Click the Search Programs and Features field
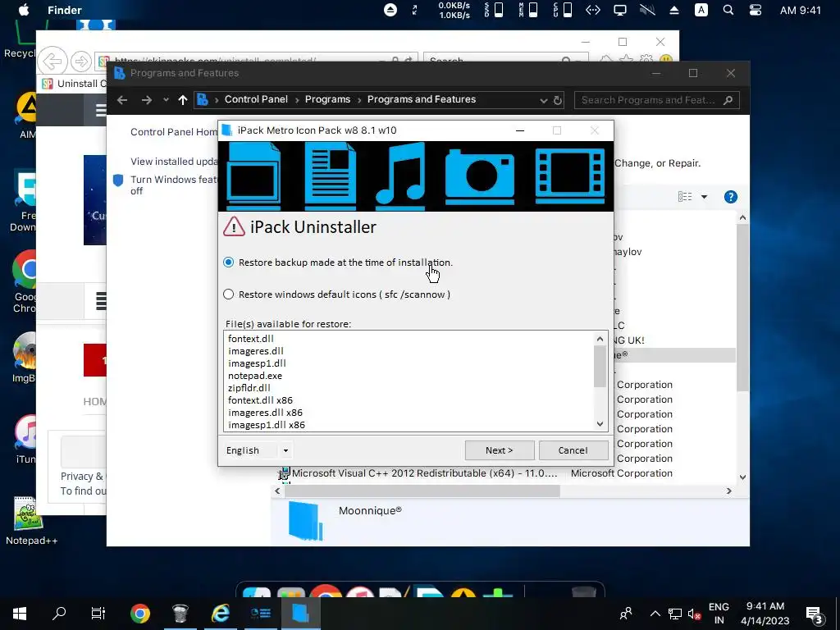This screenshot has width=840, height=630. pos(657,100)
